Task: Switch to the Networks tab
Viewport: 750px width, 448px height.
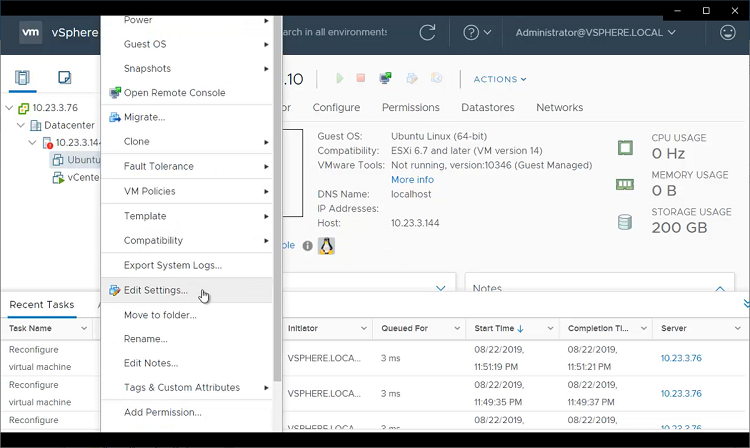Action: tap(559, 108)
